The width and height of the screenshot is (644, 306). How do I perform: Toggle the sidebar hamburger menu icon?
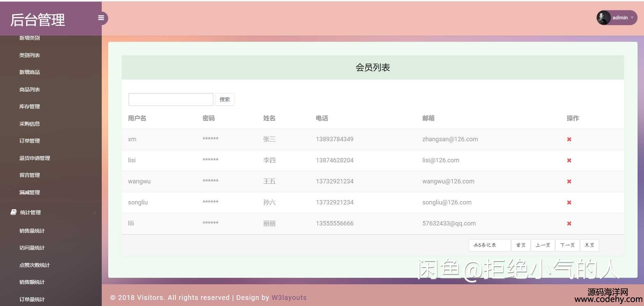click(101, 18)
